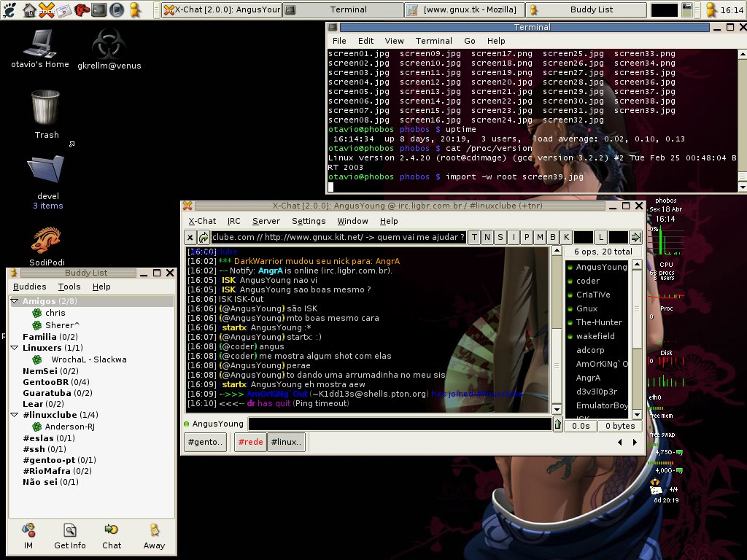Click the X-Chat chat log scrollbar

[557, 330]
